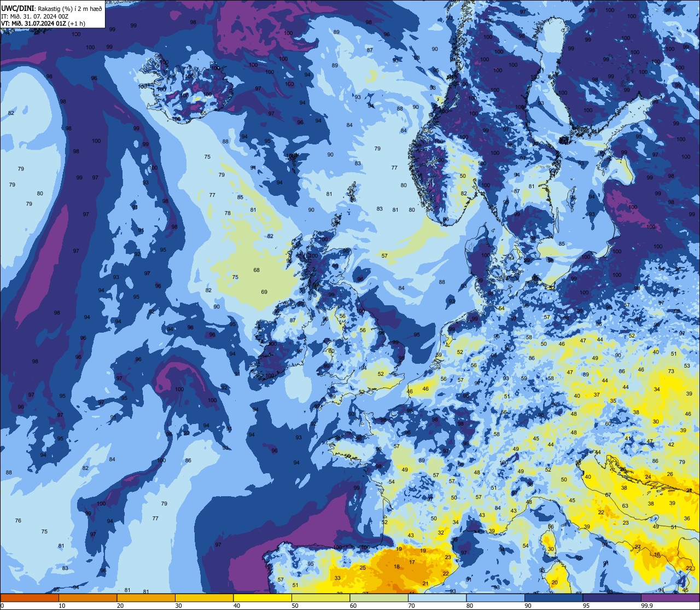Click the 10–20 orange legend swatch
The width and height of the screenshot is (700, 610).
87,597
